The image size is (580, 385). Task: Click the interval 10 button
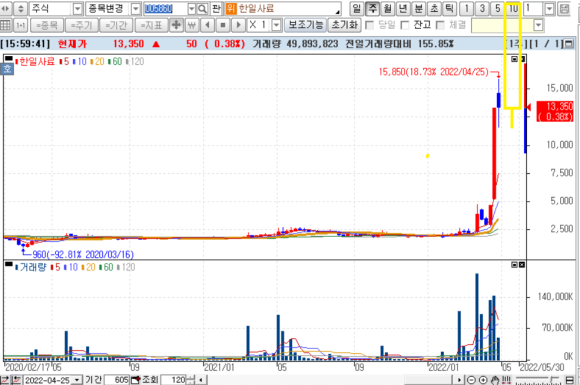tap(513, 9)
